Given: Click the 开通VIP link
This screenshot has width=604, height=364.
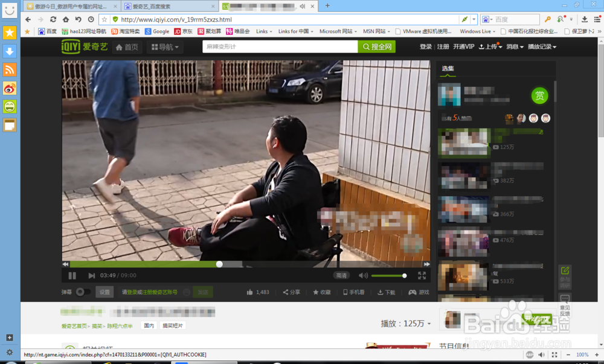Looking at the screenshot, I should point(463,46).
